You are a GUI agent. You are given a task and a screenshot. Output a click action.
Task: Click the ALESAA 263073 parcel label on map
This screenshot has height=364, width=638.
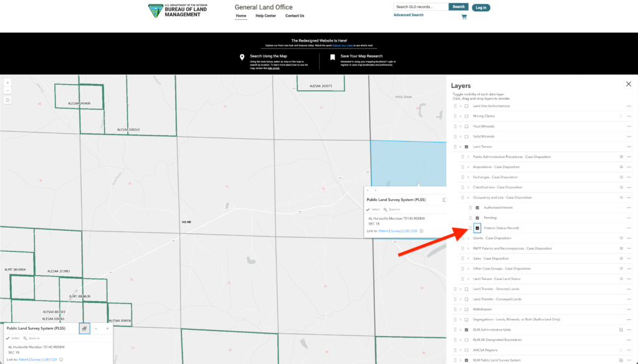[321, 86]
